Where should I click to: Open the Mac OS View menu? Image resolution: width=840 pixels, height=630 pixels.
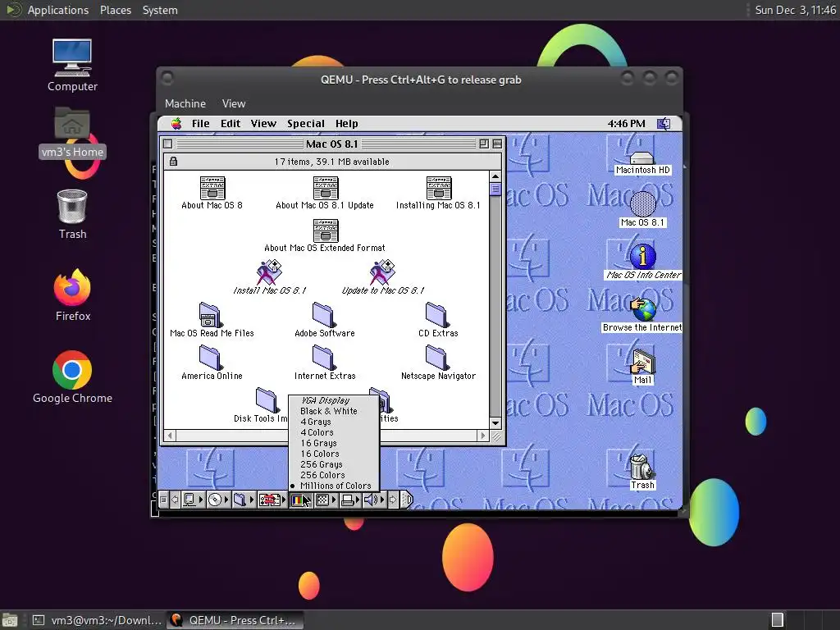pos(263,124)
